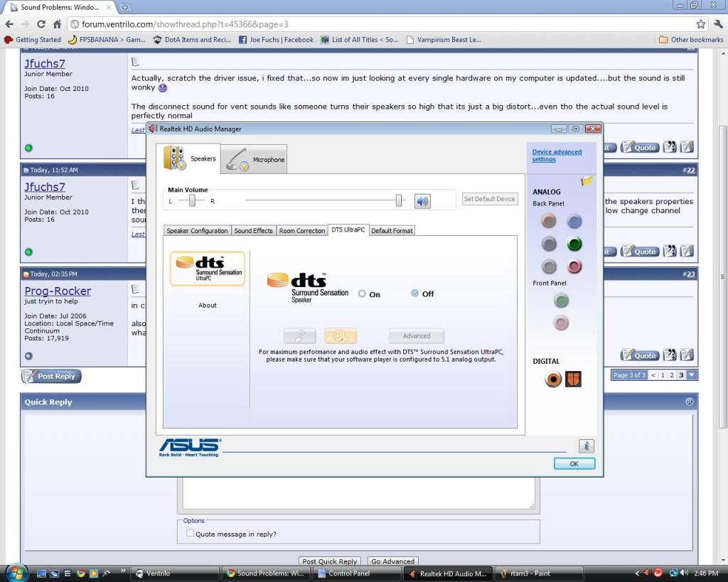The height and width of the screenshot is (582, 728).
Task: Click Go Advanced button
Action: point(392,561)
